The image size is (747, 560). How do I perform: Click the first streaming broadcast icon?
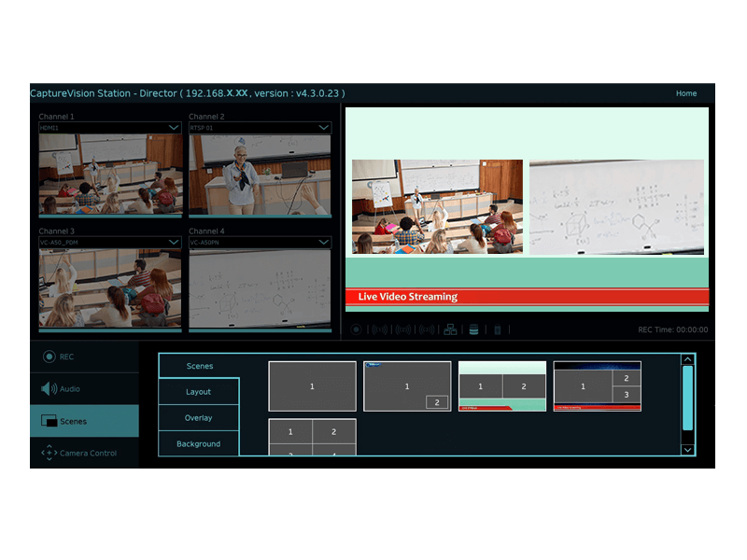(379, 329)
